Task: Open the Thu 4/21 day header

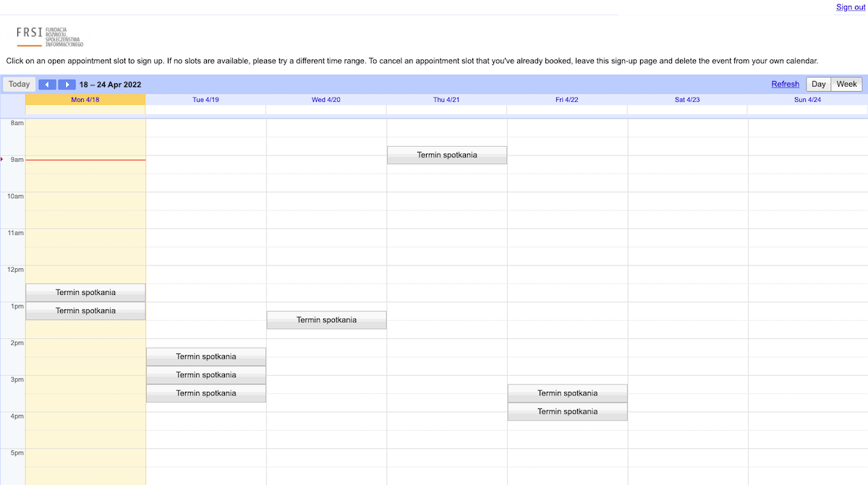Action: (x=446, y=100)
